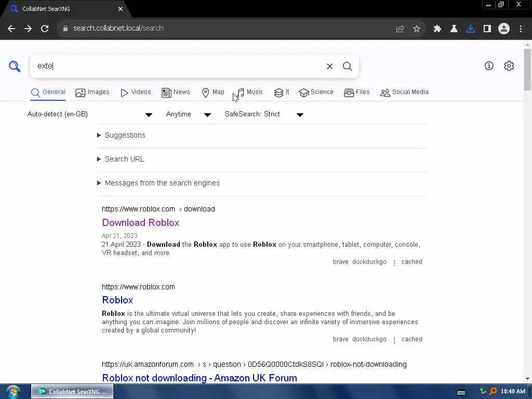Expand the Suggestions section
The image size is (532, 399).
click(x=121, y=136)
